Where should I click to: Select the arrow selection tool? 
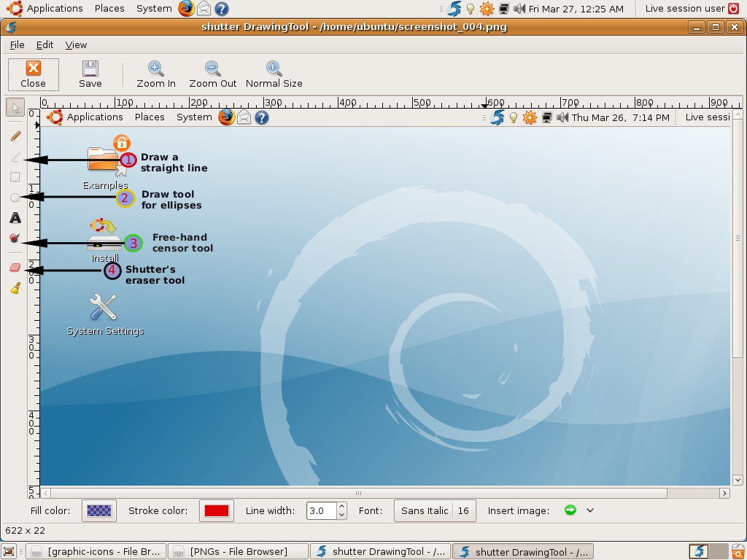click(15, 108)
